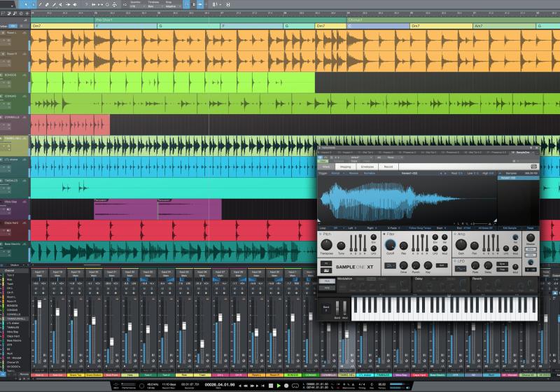The width and height of the screenshot is (560, 392).
Task: Enable the Autoscroll toolbar button
Action: (x=200, y=5)
